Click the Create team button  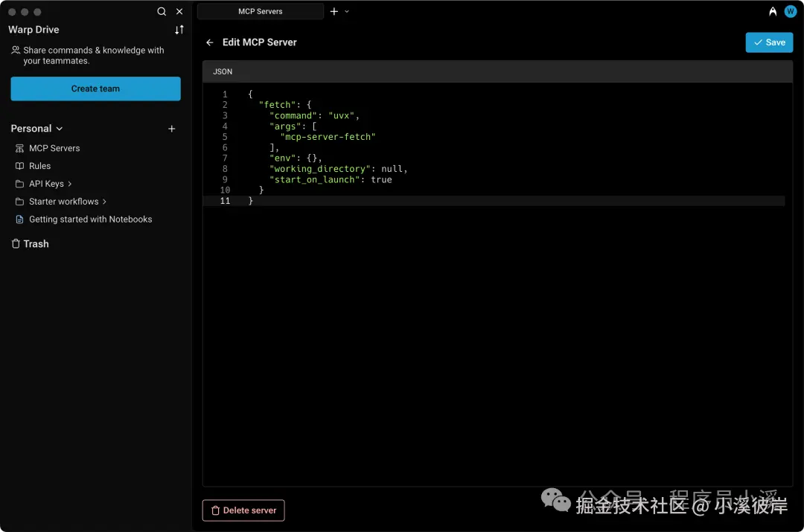[x=95, y=89]
